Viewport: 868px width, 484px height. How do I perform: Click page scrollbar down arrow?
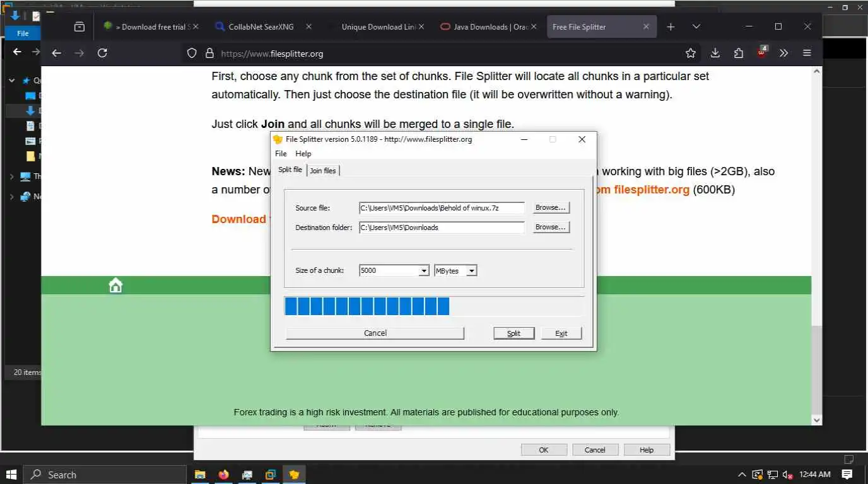[x=817, y=420]
